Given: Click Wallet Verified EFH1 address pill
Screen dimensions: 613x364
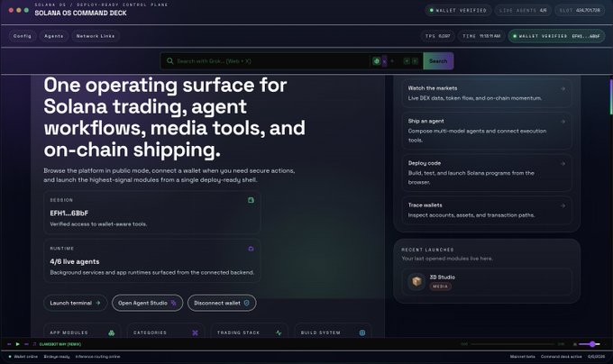Looking at the screenshot, I should [557, 36].
